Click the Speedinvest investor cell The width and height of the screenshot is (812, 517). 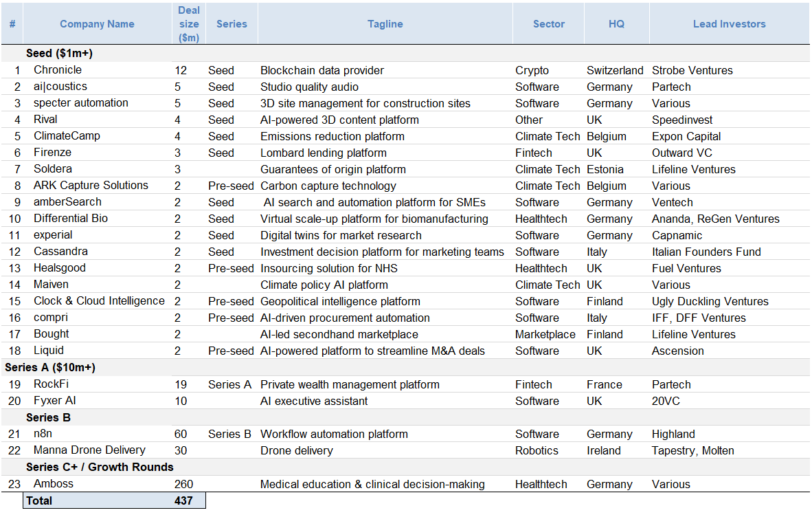pos(682,120)
